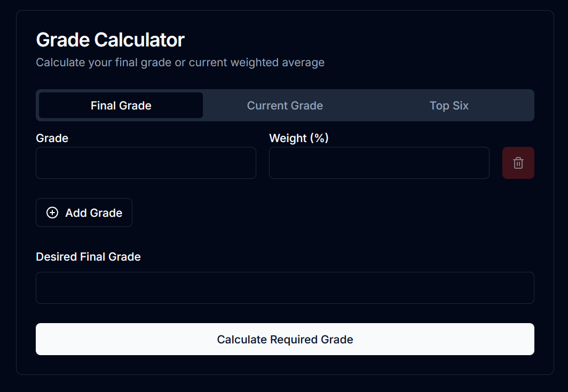Click the calculator subtitle text
The width and height of the screenshot is (568, 392).
[180, 62]
